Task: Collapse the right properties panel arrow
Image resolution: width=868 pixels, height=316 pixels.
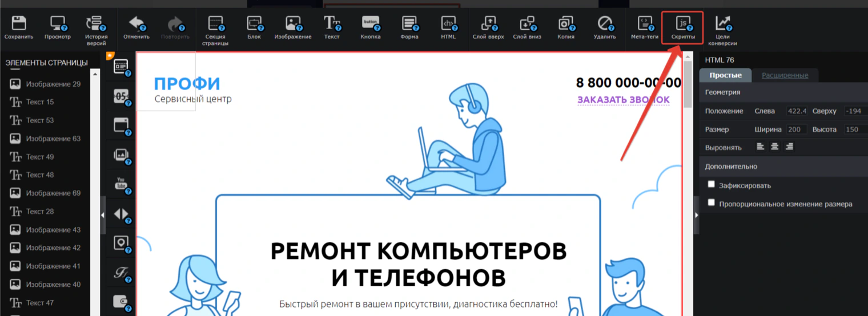Action: click(696, 215)
